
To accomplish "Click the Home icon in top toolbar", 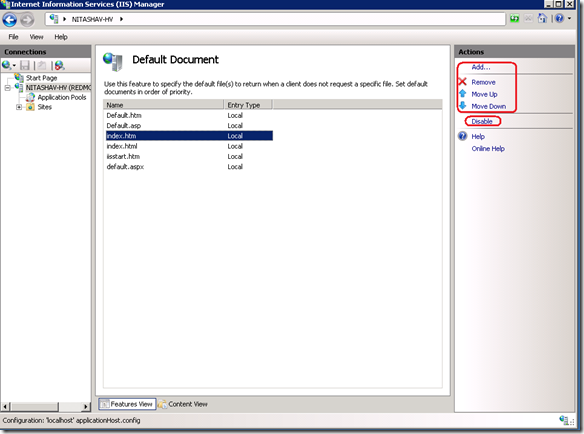I will [543, 18].
